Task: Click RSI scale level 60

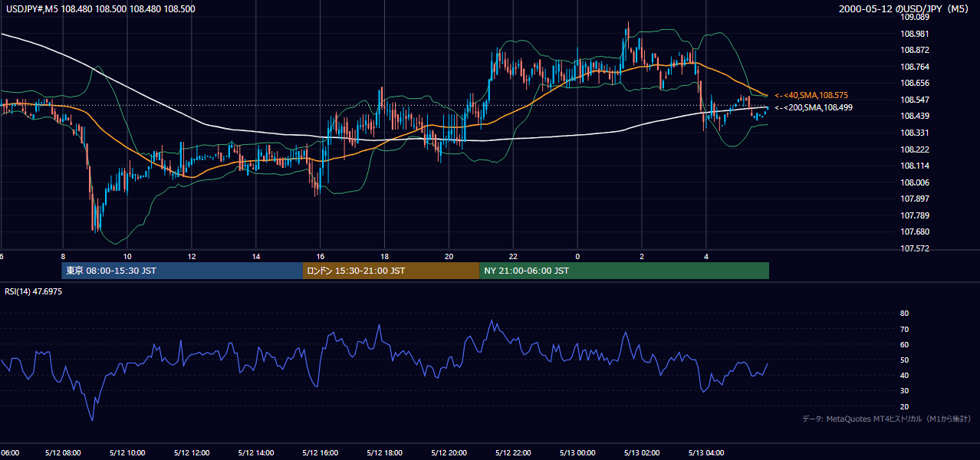Action: [904, 344]
